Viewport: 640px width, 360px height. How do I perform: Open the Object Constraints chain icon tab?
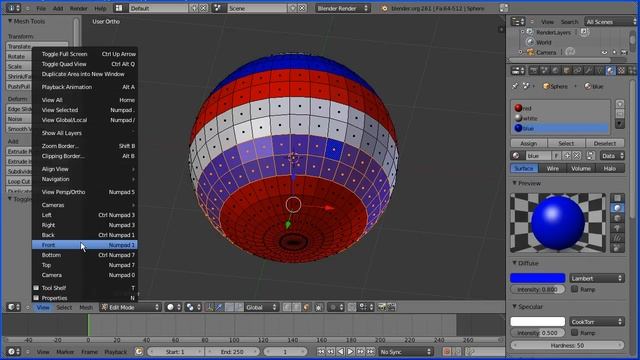pyautogui.click(x=577, y=71)
